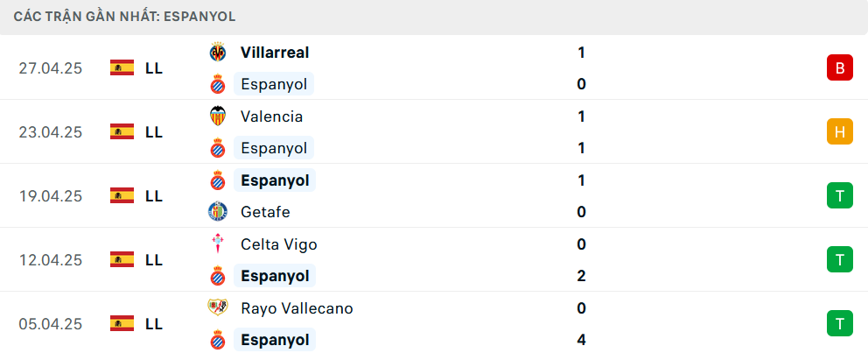Open the Villarreal team link
868x353 pixels.
[275, 53]
